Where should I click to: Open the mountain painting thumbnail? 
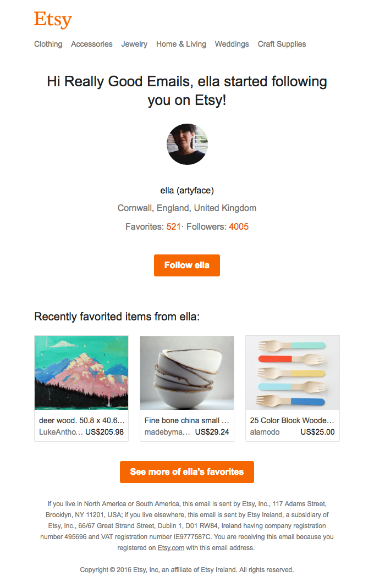coord(81,373)
